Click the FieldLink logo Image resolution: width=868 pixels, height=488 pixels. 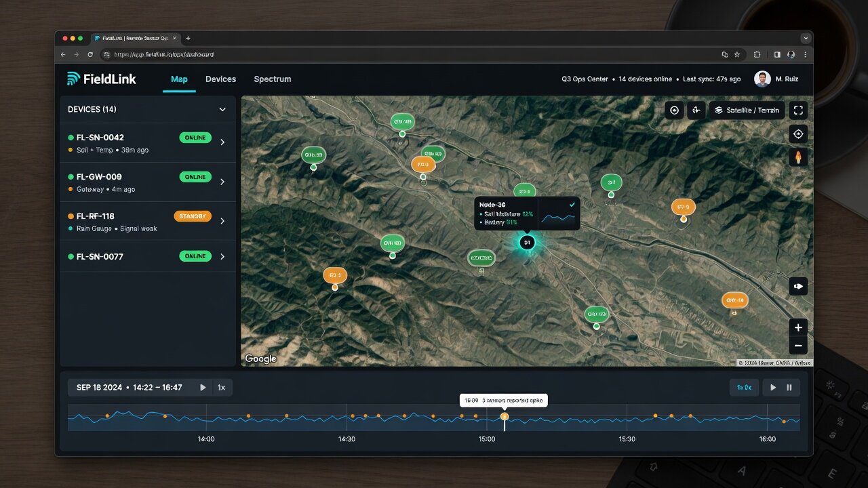click(x=102, y=79)
